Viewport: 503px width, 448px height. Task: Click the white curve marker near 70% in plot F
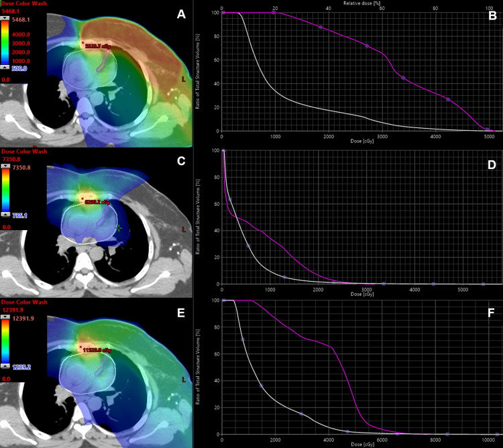click(x=243, y=339)
